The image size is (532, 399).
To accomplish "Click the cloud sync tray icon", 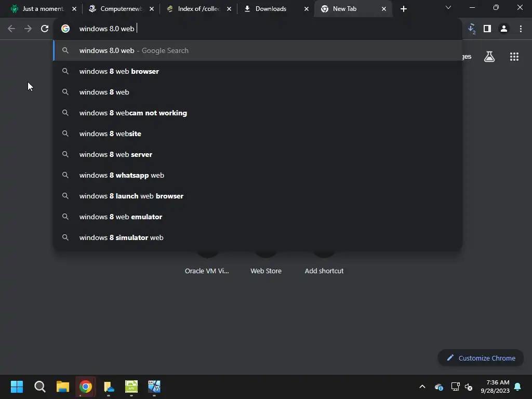I will tap(438, 387).
